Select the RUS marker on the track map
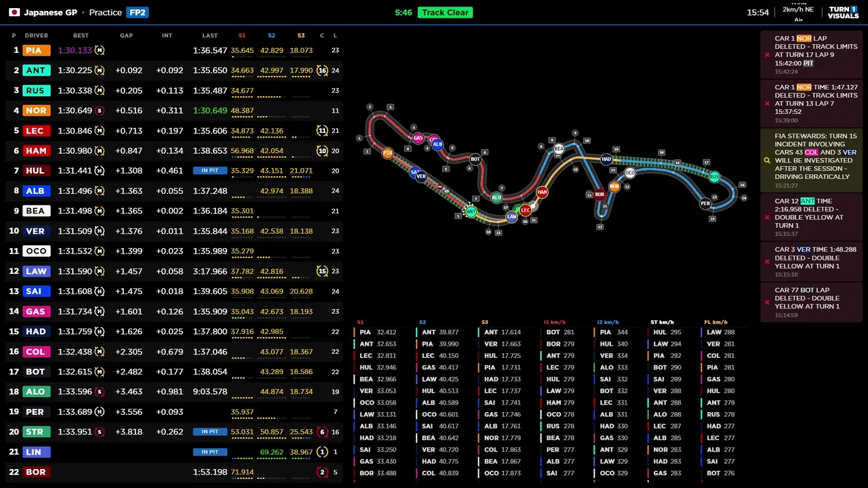The width and height of the screenshot is (868, 488). [714, 177]
